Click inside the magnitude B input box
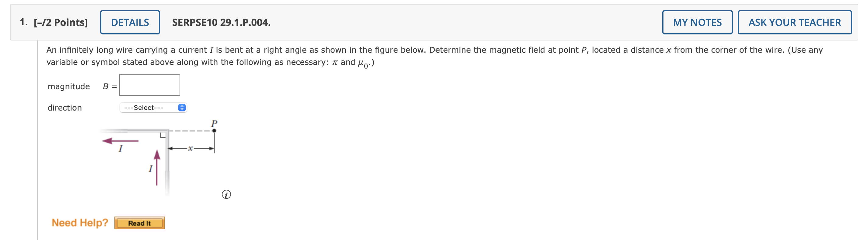This screenshot has height=240, width=868. [x=150, y=85]
